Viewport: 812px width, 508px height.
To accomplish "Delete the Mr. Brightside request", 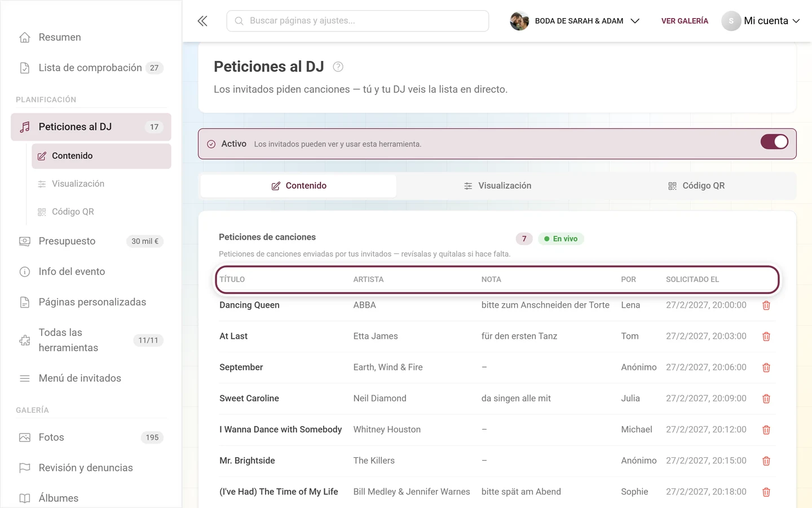I will tap(766, 461).
